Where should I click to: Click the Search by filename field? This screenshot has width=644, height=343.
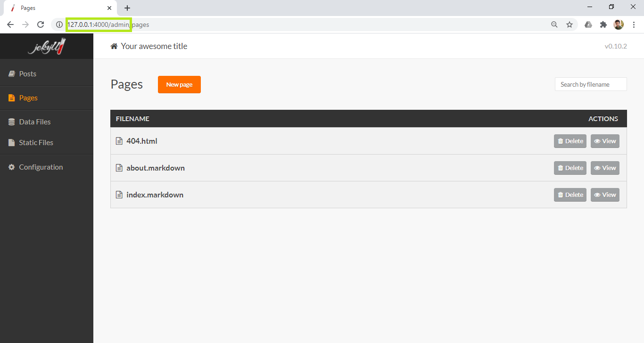[591, 84]
